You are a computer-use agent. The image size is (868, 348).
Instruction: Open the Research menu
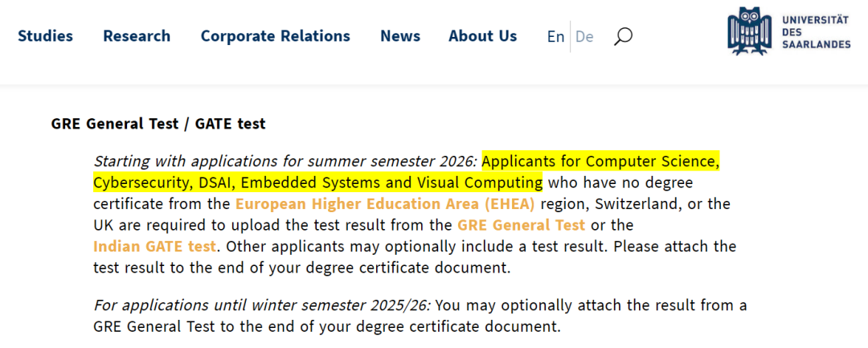click(137, 36)
